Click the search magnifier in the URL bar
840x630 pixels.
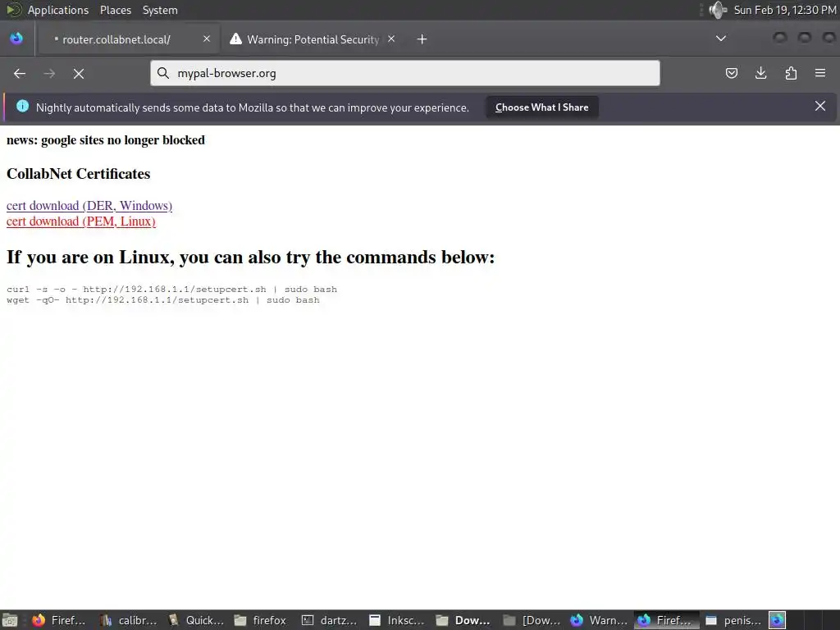163,73
